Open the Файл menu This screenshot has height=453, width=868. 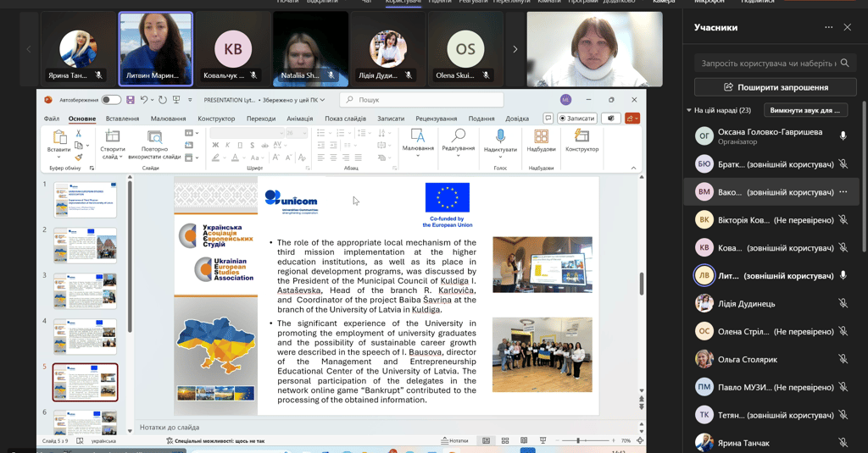pos(52,119)
